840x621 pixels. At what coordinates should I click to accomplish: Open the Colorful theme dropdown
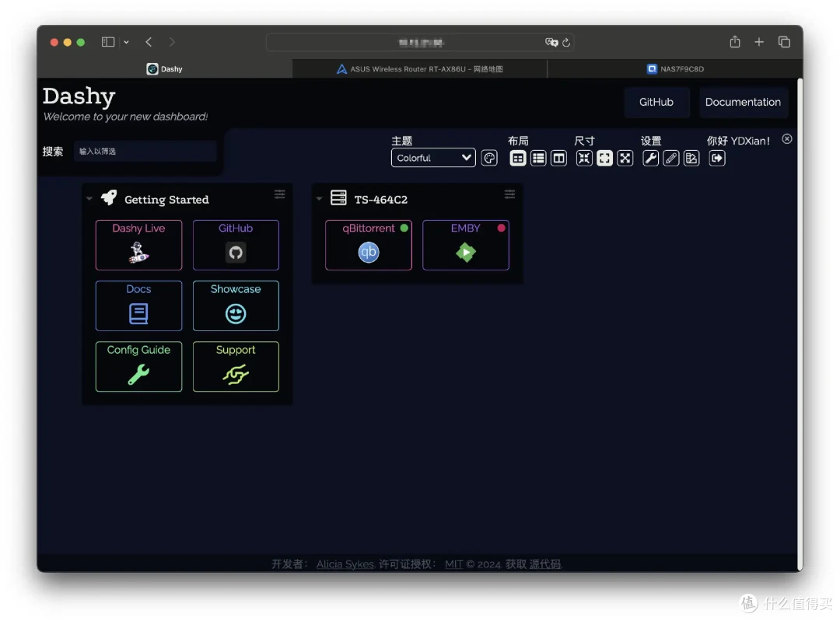433,158
